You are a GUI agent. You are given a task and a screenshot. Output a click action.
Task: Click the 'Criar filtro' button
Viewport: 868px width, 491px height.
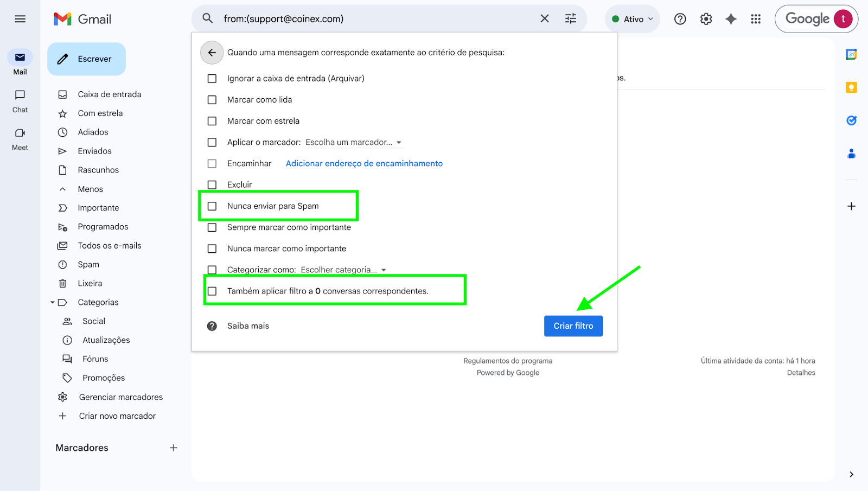tap(573, 326)
